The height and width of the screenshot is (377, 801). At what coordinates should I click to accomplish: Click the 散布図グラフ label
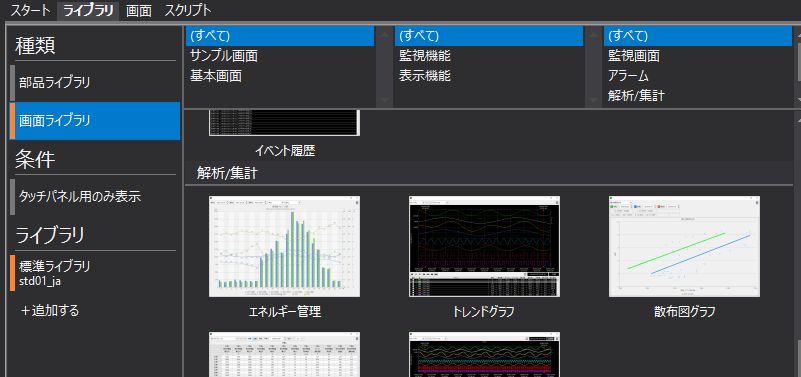pos(685,311)
